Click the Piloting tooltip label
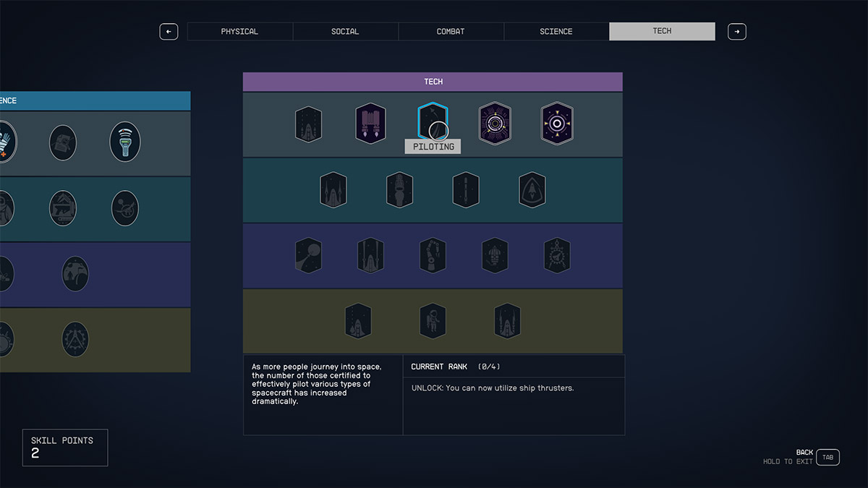 point(433,147)
